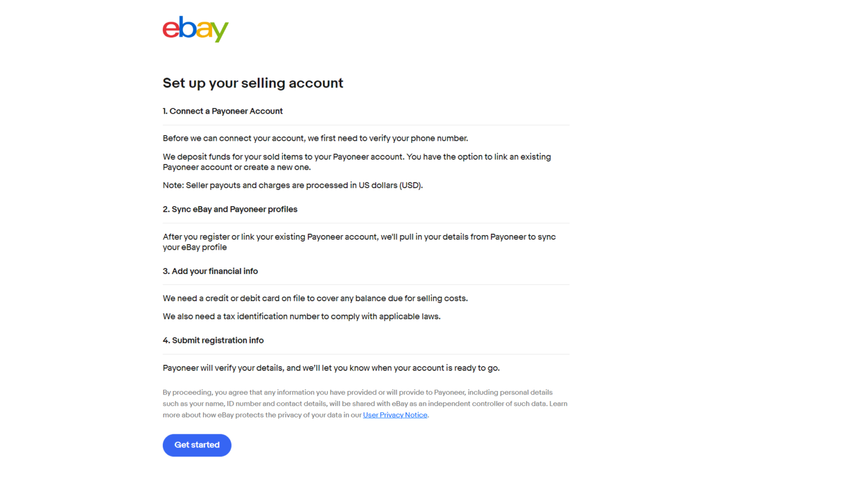Click the 'Connect a Payoneer Account' section title
The width and height of the screenshot is (868, 496).
click(223, 111)
